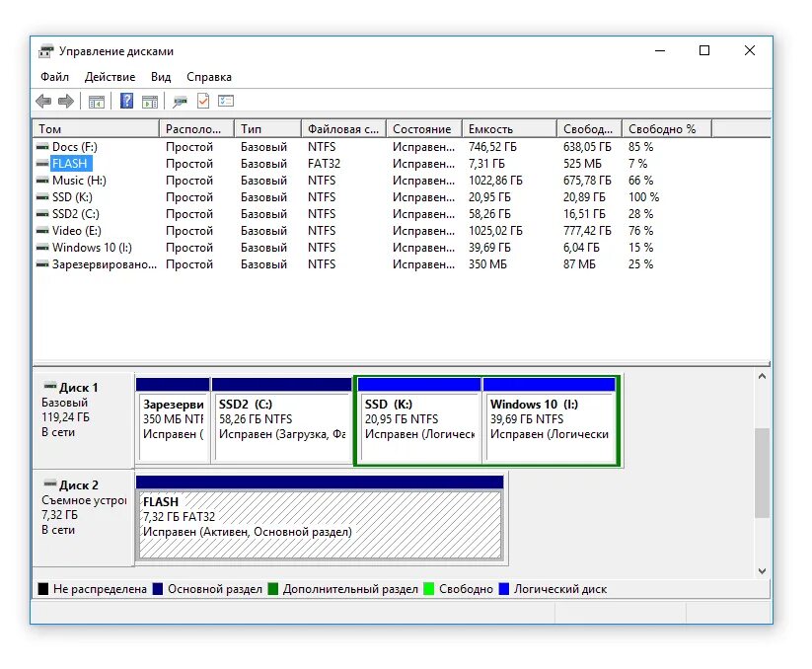Minimize the Управление дисками window
Screen dimensions: 812x669
pos(660,50)
